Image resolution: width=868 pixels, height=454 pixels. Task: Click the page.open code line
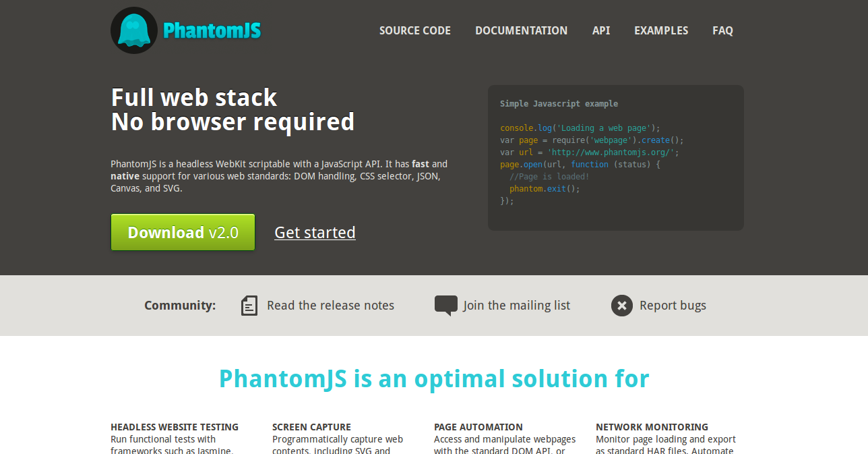point(580,165)
